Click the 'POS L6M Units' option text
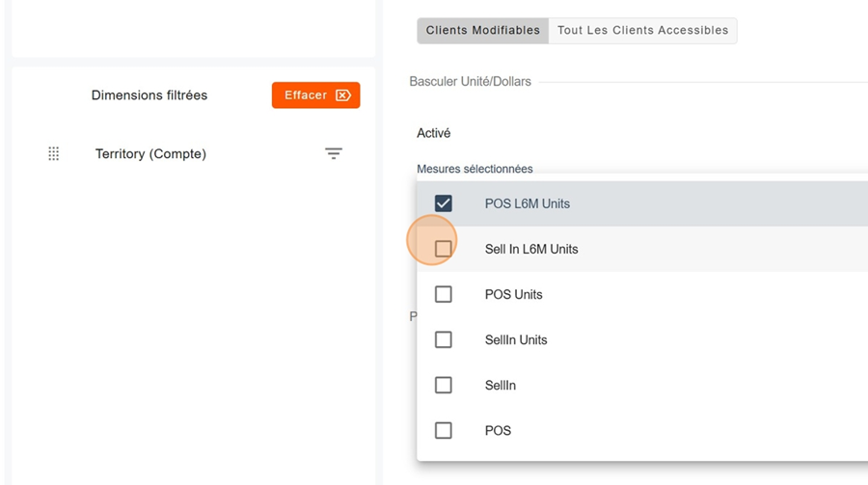868x485 pixels. (527, 203)
